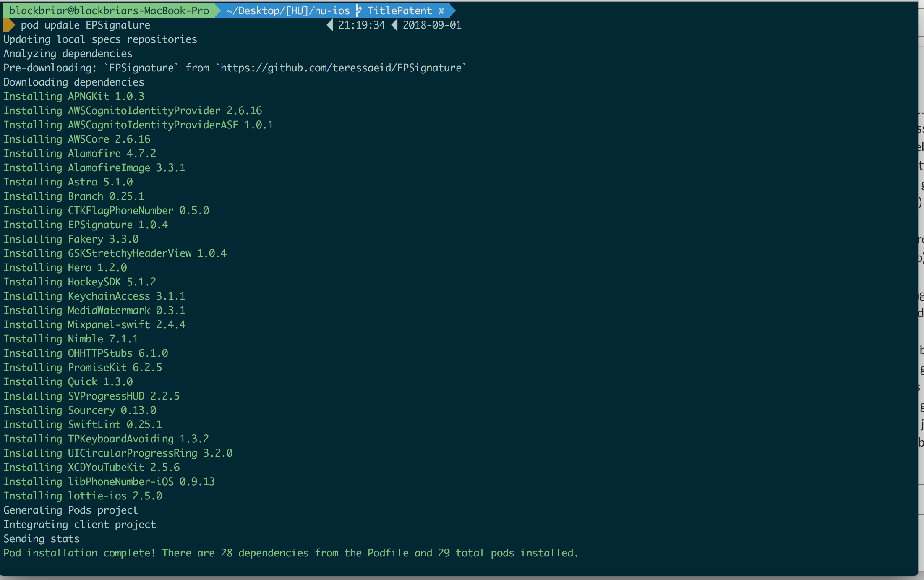
Task: Click the 2018-09-01 date segment
Action: [432, 25]
